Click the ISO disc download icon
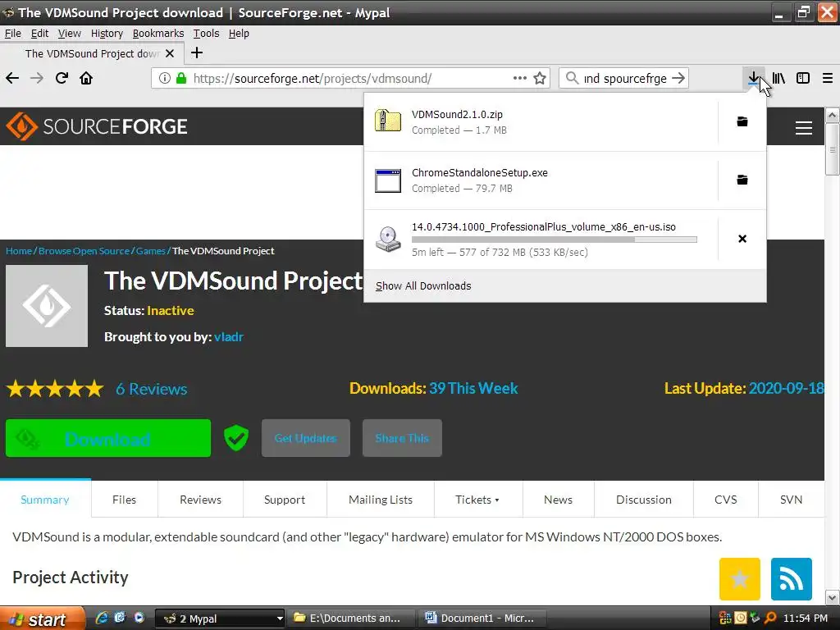The height and width of the screenshot is (630, 840). (388, 239)
